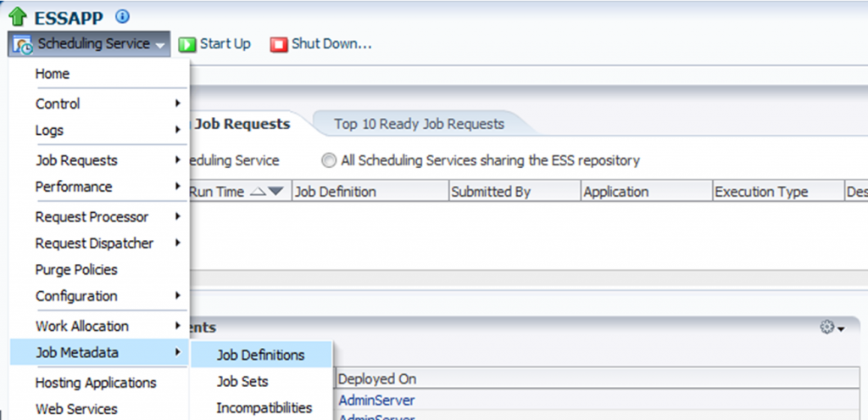The width and height of the screenshot is (868, 420).
Task: Click the green Start Up icon
Action: [187, 45]
